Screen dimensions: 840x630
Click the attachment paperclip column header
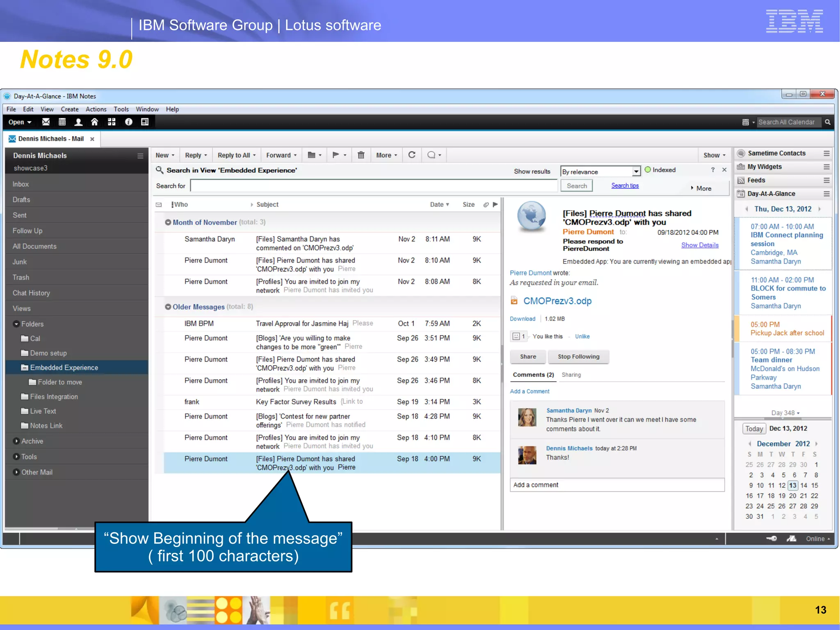point(486,205)
